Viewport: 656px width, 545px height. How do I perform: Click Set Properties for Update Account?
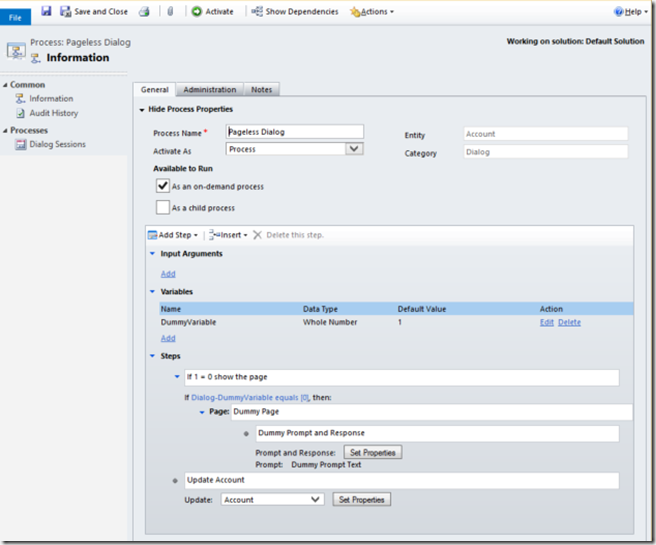tap(361, 499)
